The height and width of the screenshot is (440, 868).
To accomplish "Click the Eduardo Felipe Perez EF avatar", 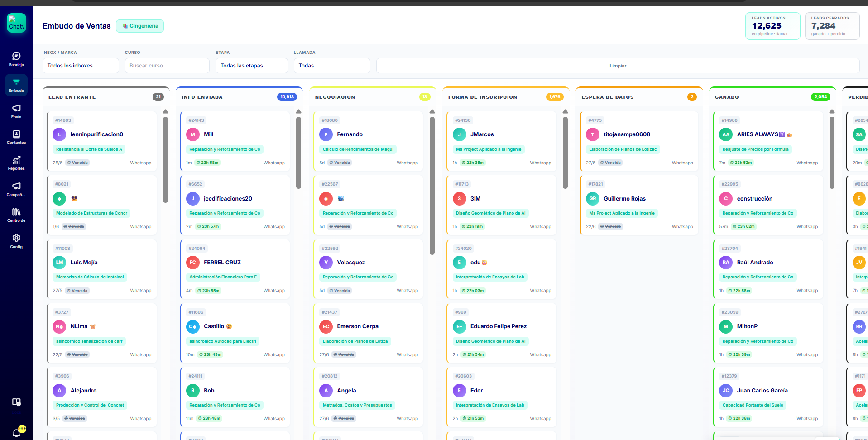I will tap(460, 326).
